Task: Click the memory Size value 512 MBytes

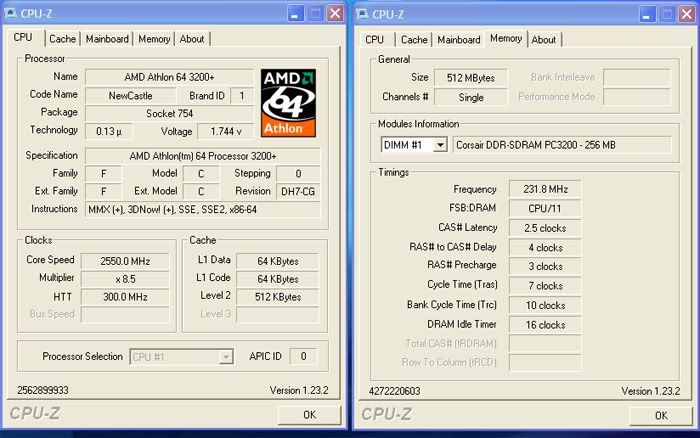Action: coord(471,78)
